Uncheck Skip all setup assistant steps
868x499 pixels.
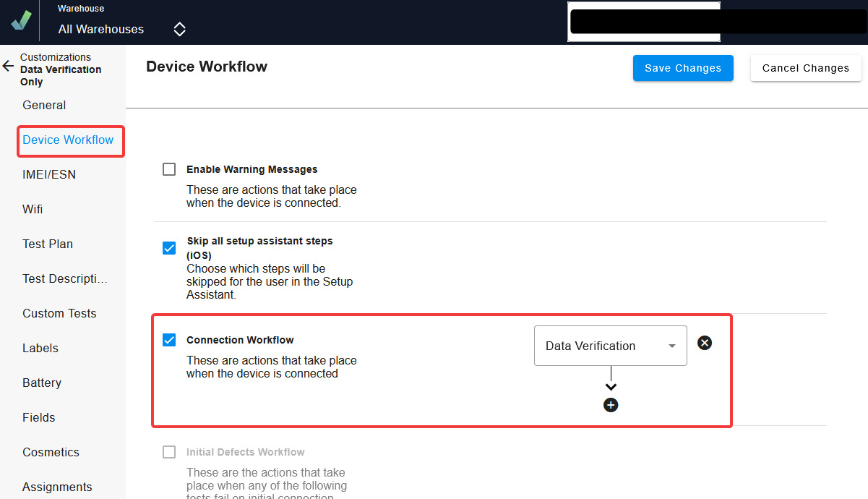click(x=169, y=248)
